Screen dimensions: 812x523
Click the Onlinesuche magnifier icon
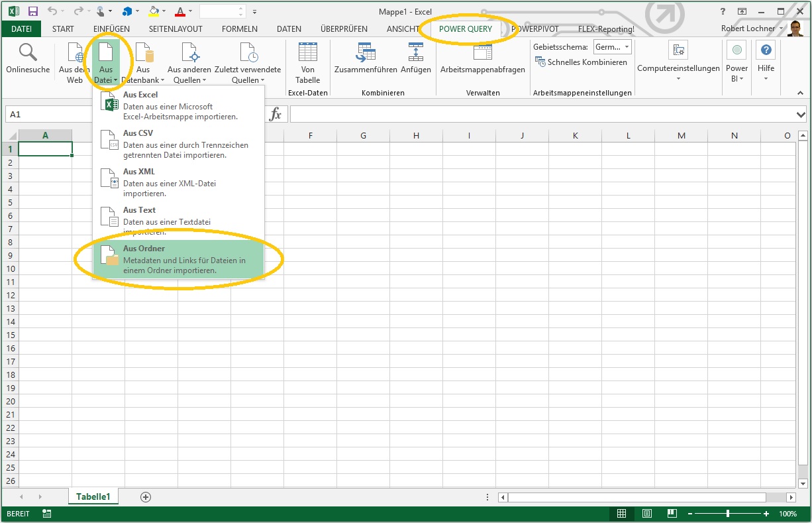(28, 53)
